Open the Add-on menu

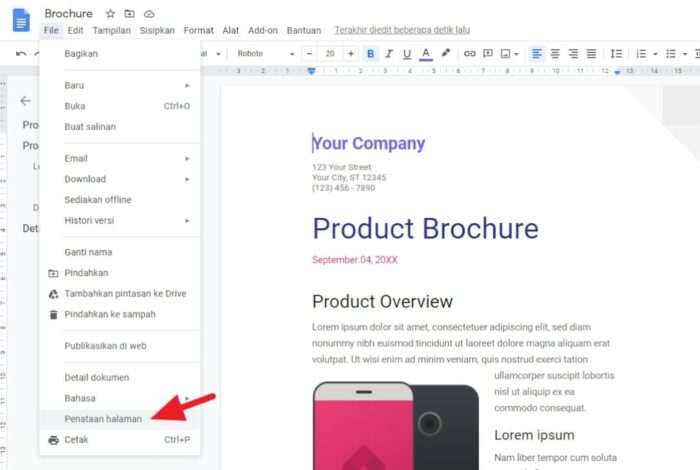click(x=262, y=30)
